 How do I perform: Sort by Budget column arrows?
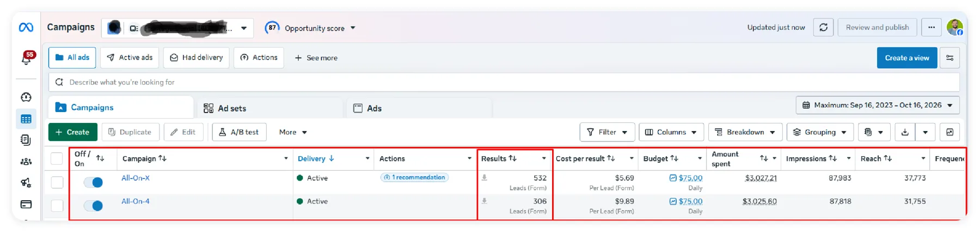click(674, 158)
